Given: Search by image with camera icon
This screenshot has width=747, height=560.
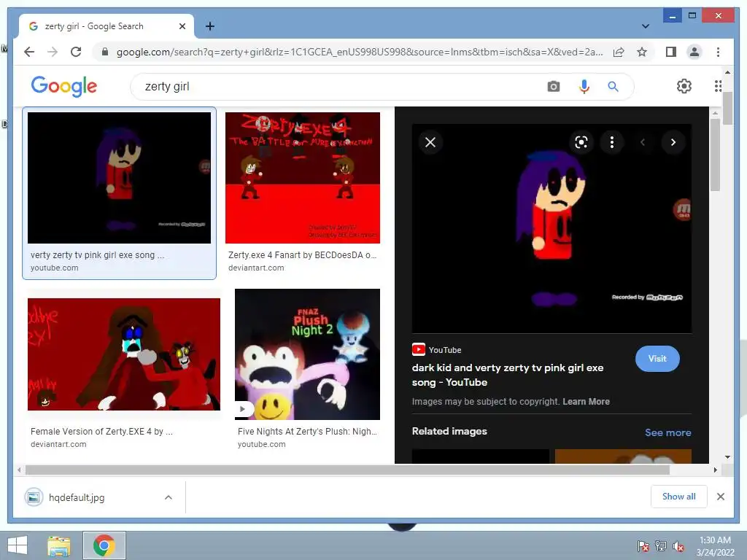Looking at the screenshot, I should 553,87.
